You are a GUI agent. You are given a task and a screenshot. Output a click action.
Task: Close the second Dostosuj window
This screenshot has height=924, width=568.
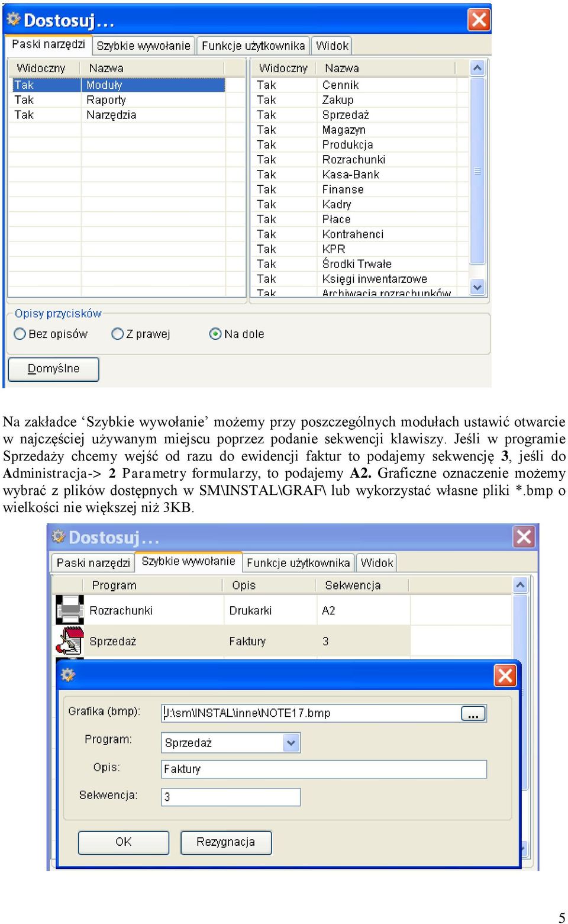click(x=524, y=537)
